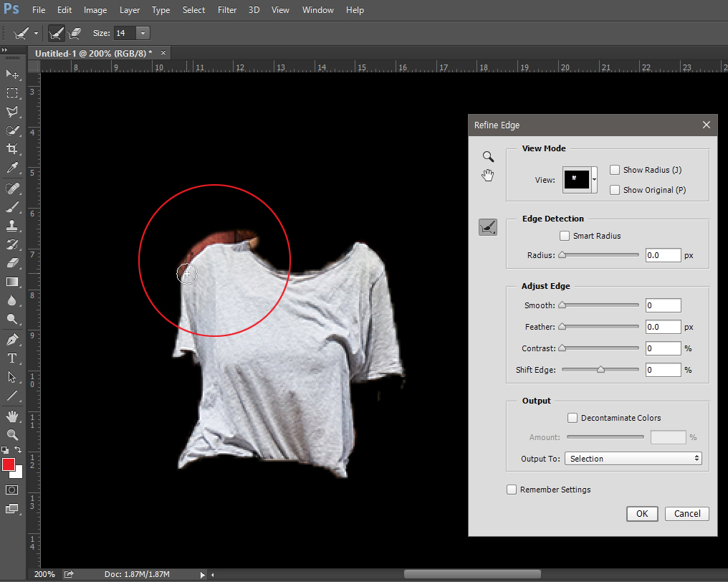Change the screen mode
This screenshot has height=582, width=728.
tap(12, 509)
